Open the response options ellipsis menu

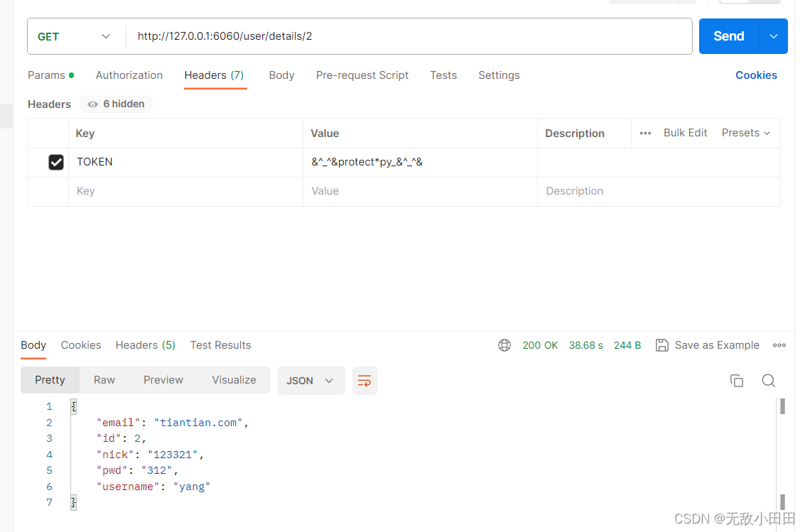(779, 345)
